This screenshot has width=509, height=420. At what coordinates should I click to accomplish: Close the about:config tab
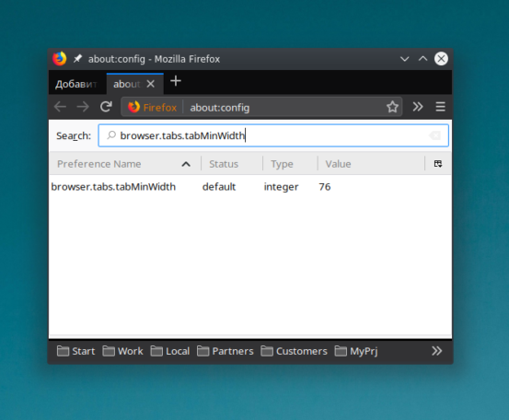(x=150, y=84)
